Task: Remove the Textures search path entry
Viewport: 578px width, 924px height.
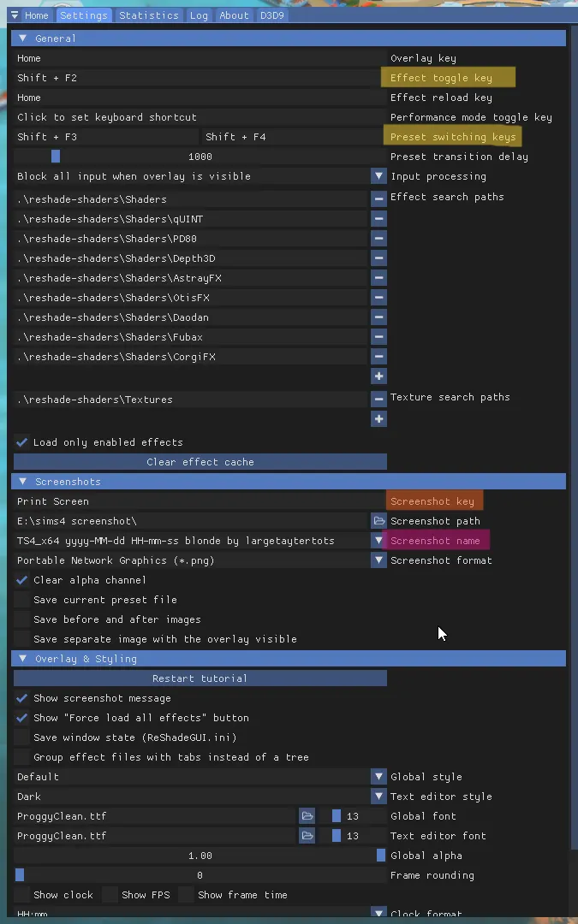Action: pyautogui.click(x=378, y=400)
